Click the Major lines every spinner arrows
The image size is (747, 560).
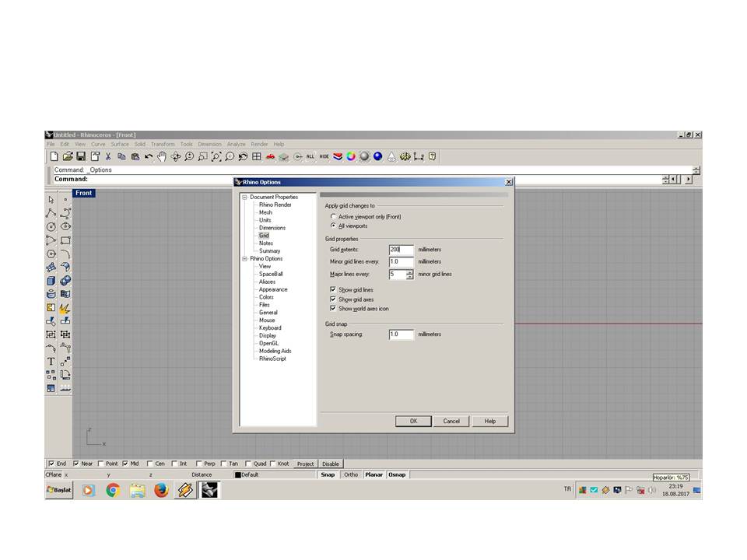(x=410, y=275)
